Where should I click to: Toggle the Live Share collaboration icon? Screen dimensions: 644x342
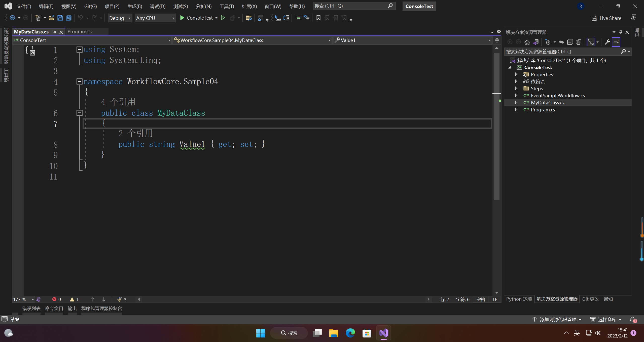[x=594, y=18]
